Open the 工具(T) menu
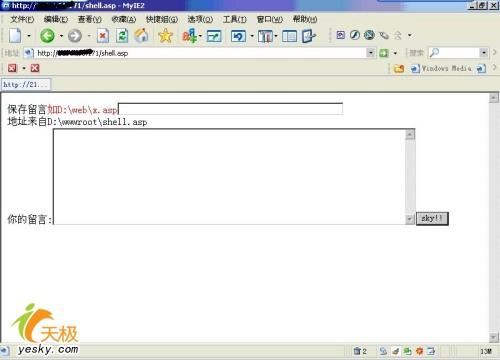The width and height of the screenshot is (500, 360). 235,20
